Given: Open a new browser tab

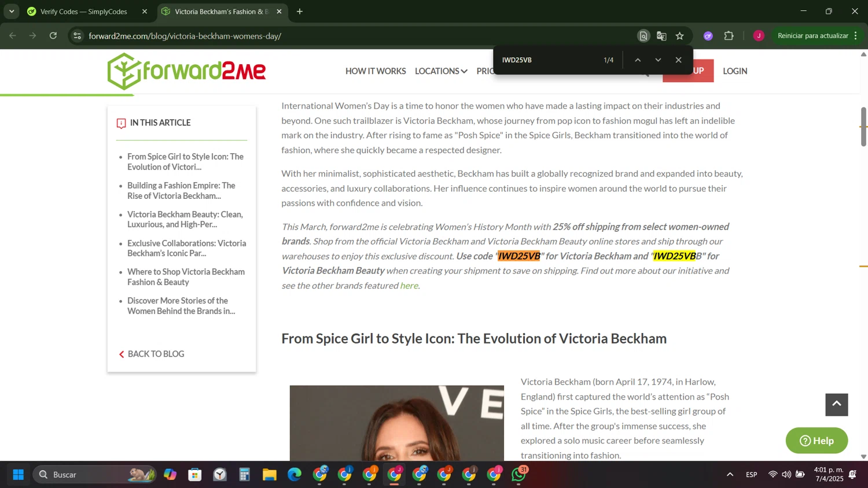Looking at the screenshot, I should click(x=300, y=12).
